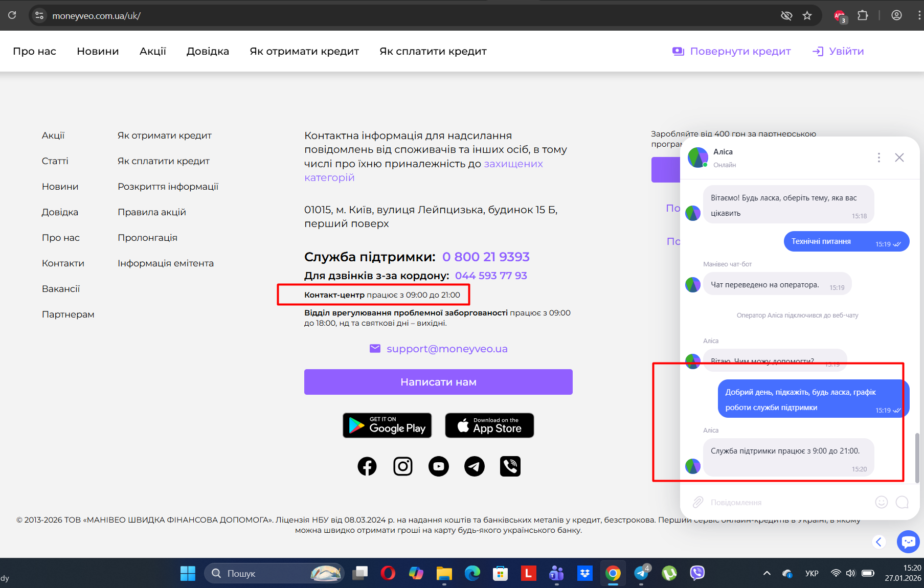Open the footer 'Розкриття інформації' link
This screenshot has height=588, width=924.
coord(168,187)
